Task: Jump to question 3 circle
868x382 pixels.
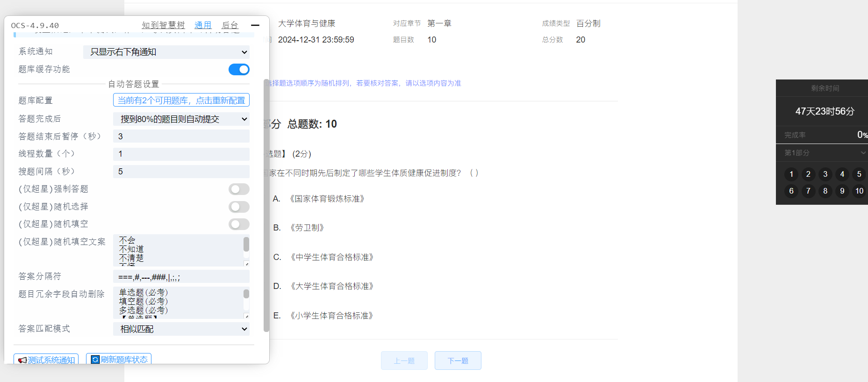Action: point(825,174)
